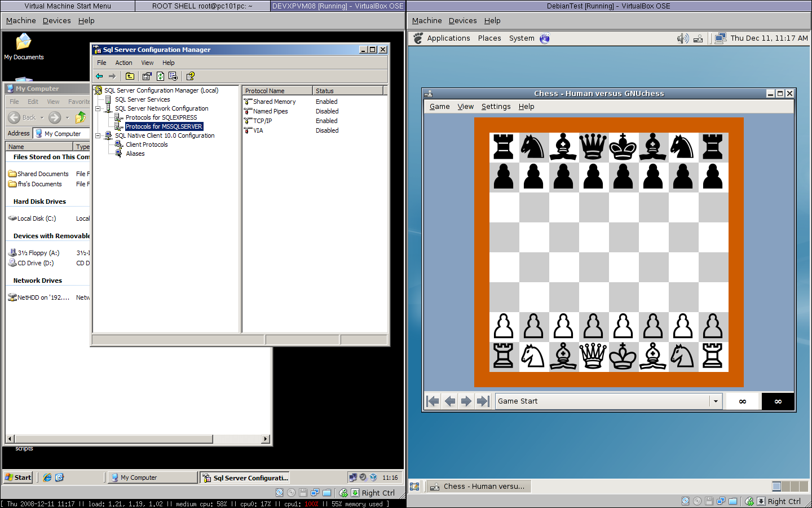
Task: Collapse SQL Server Network Configuration tree node
Action: [x=98, y=108]
